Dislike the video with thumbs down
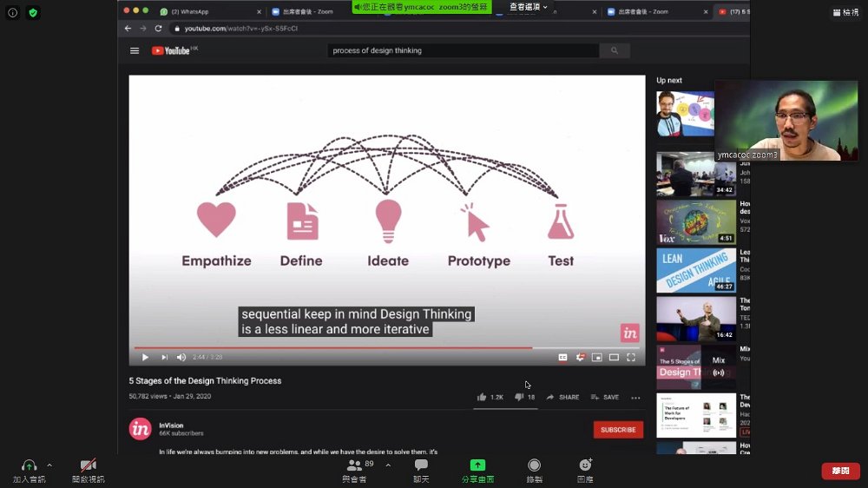The width and height of the screenshot is (868, 488). (x=524, y=397)
